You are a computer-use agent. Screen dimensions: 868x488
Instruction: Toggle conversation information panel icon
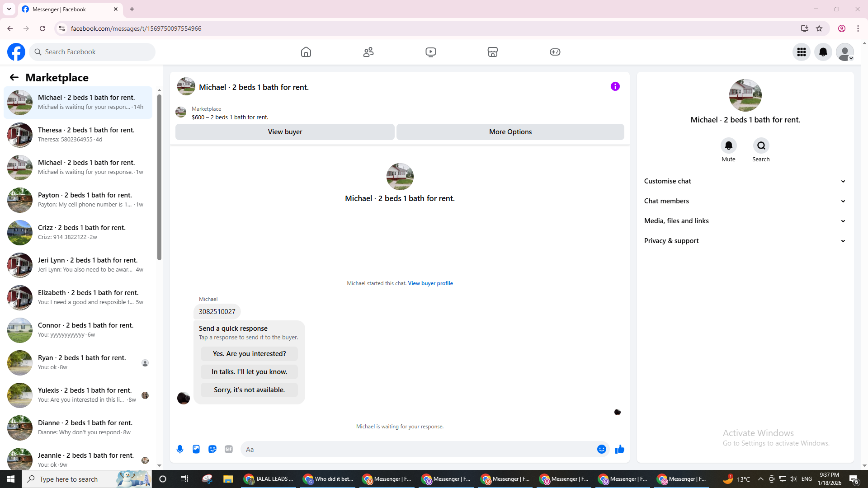pos(615,86)
